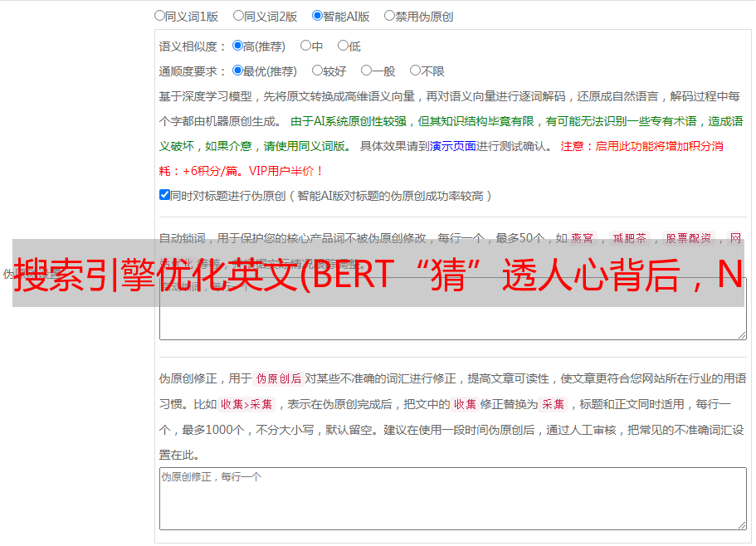Screen dimensions: 756x546
Task: Click the 通顺度要求： label
Action: pyautogui.click(x=193, y=71)
